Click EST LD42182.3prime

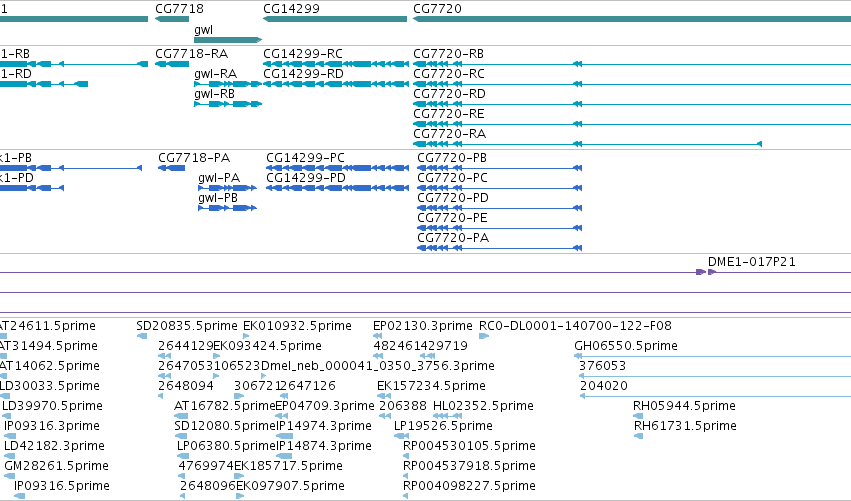tap(54, 446)
